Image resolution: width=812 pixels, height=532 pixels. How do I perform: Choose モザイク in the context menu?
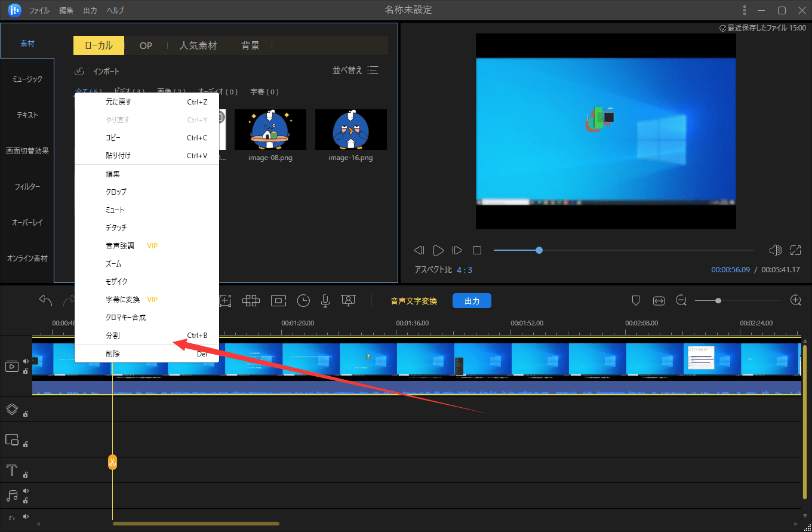tap(147, 282)
